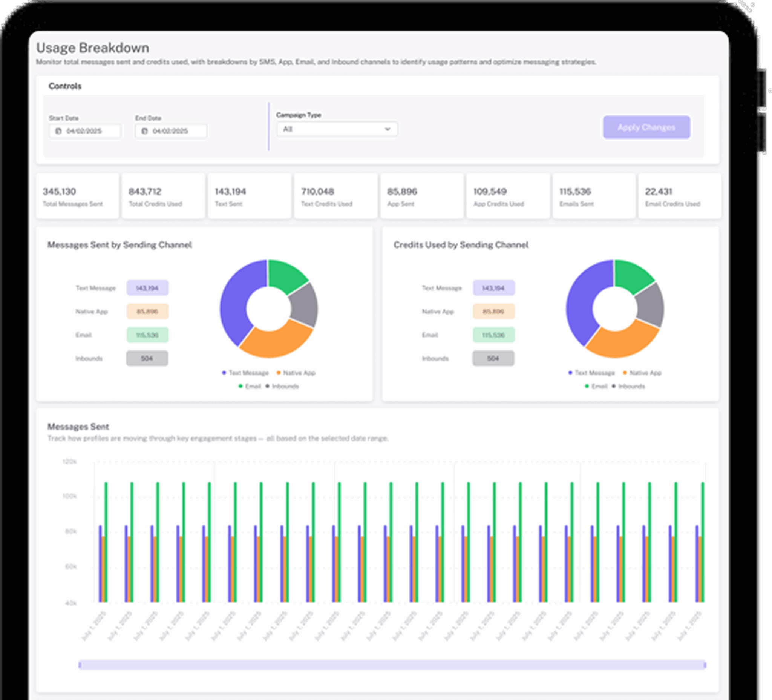
Task: Toggle Email legend in Credits Used chart
Action: coord(596,386)
